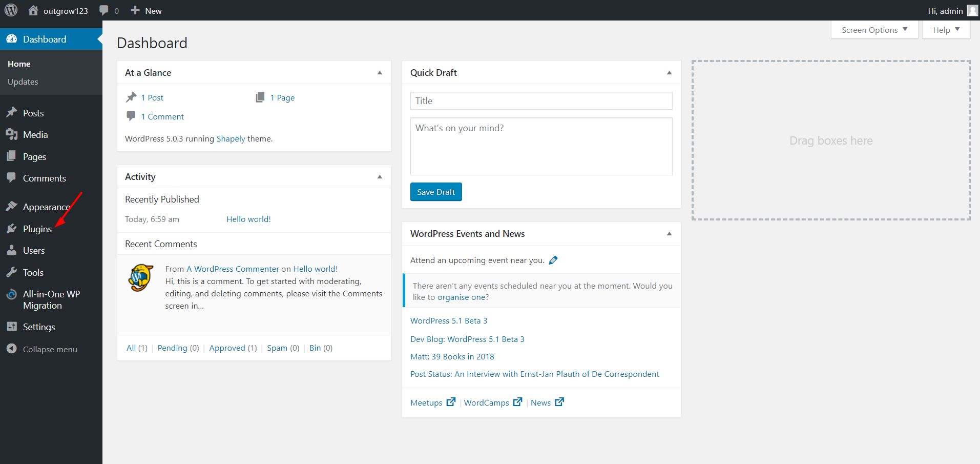Click the plus icon next to New
This screenshot has width=980, height=464.
(x=135, y=10)
